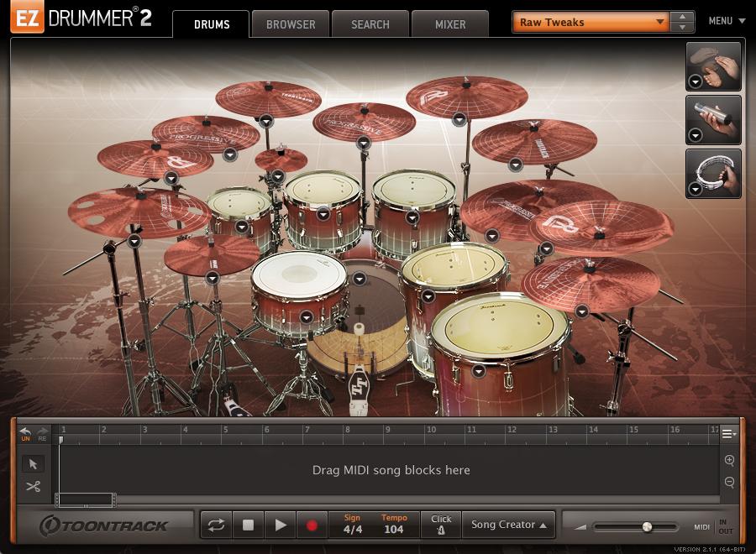Adjust the master volume slider knob

pos(647,527)
